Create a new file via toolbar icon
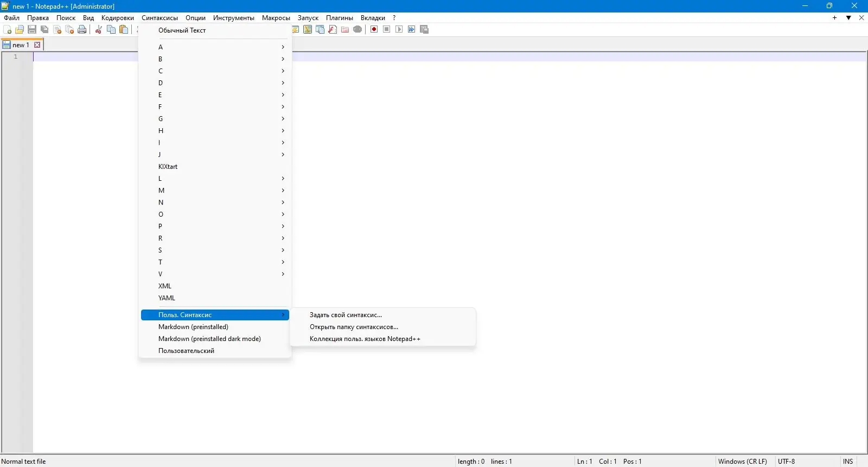The image size is (868, 467). [7, 29]
